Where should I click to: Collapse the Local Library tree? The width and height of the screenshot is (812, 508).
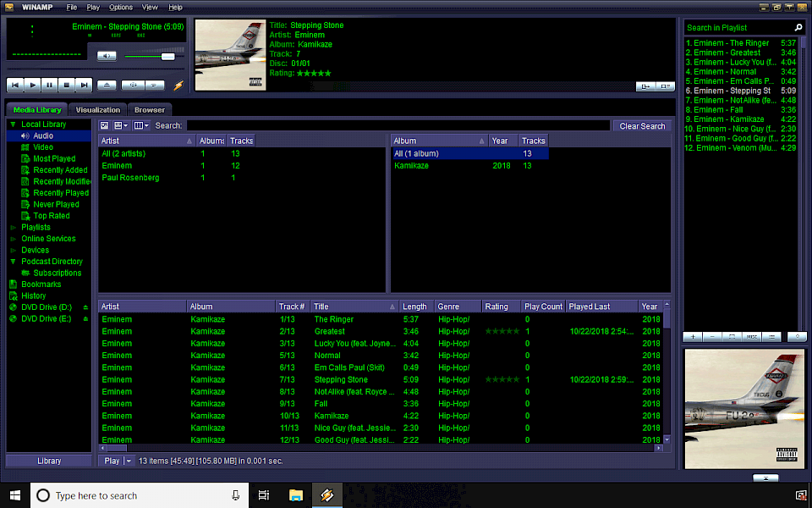click(x=13, y=124)
